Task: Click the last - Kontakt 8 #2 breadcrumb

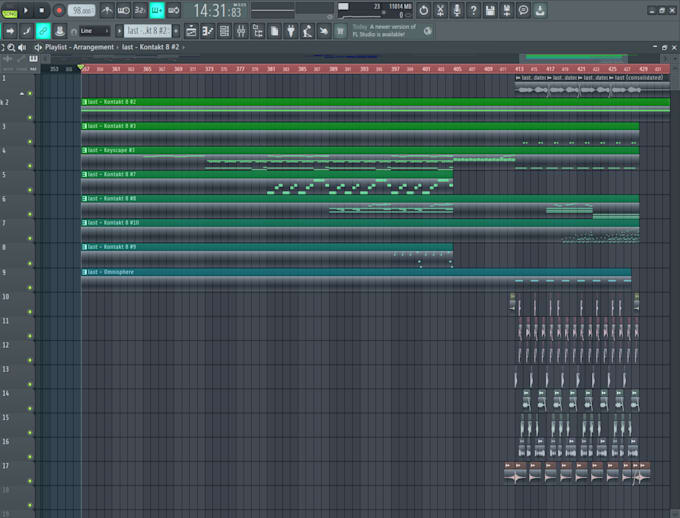Action: click(150, 47)
